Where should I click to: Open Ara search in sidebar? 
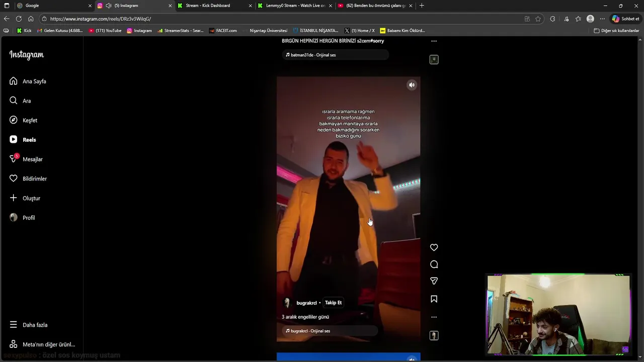(x=20, y=101)
